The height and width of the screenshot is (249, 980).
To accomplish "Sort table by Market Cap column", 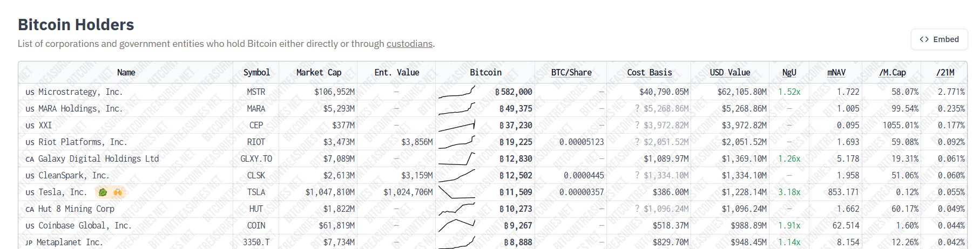I will (x=319, y=72).
